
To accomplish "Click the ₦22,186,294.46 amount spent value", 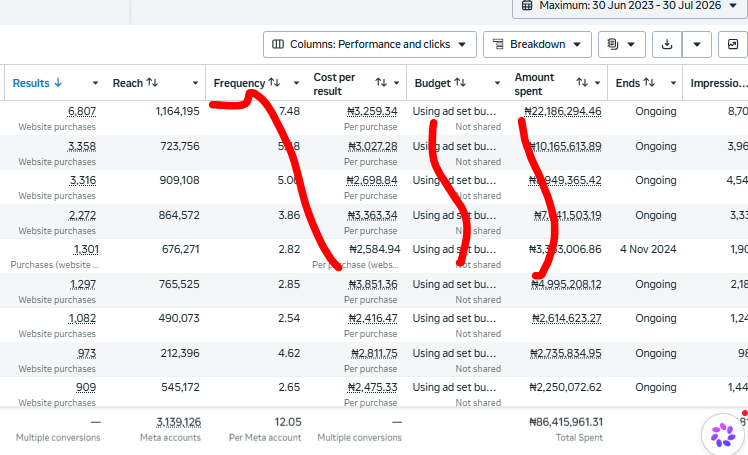I will coord(562,112).
